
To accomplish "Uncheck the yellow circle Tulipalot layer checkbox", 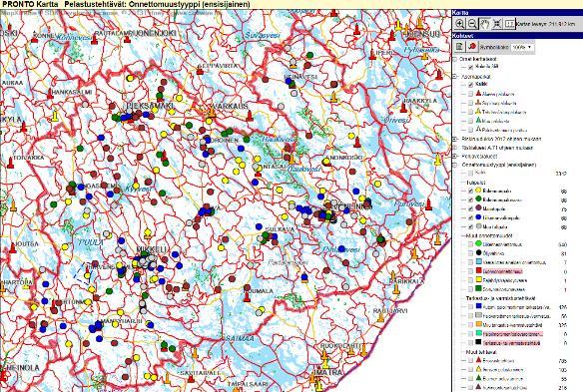I will tap(471, 191).
